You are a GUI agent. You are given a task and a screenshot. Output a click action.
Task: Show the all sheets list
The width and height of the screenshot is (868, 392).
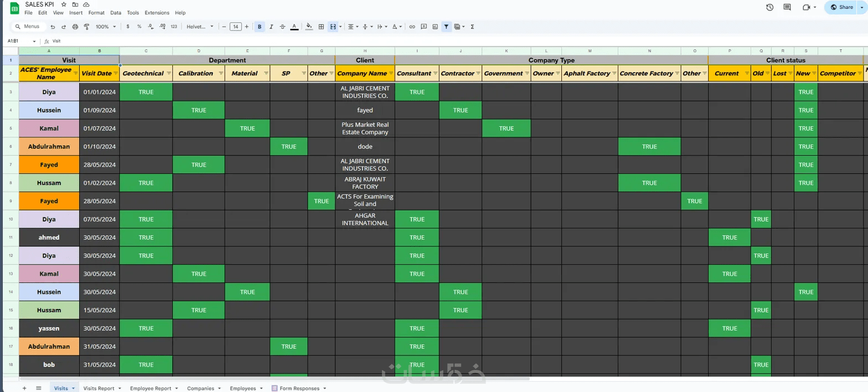click(x=38, y=388)
